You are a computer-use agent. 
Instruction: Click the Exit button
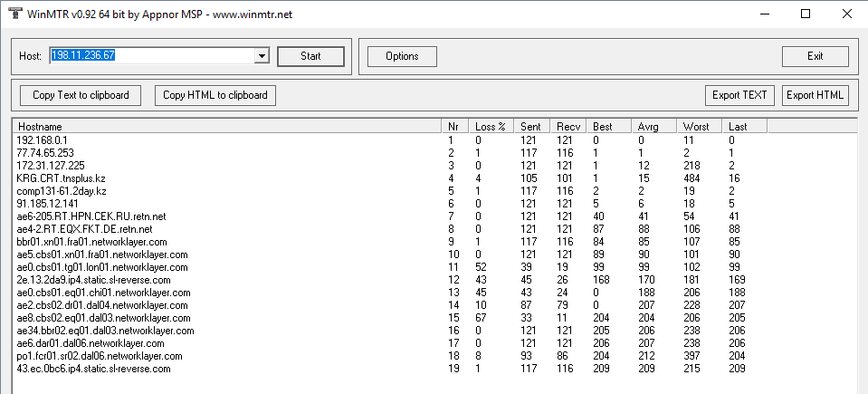tap(815, 56)
